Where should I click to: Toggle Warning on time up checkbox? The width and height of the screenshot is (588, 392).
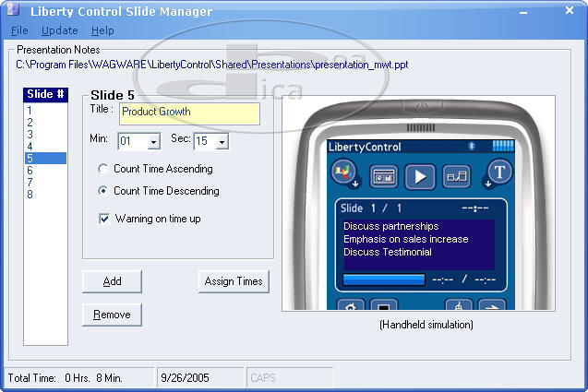tap(104, 220)
